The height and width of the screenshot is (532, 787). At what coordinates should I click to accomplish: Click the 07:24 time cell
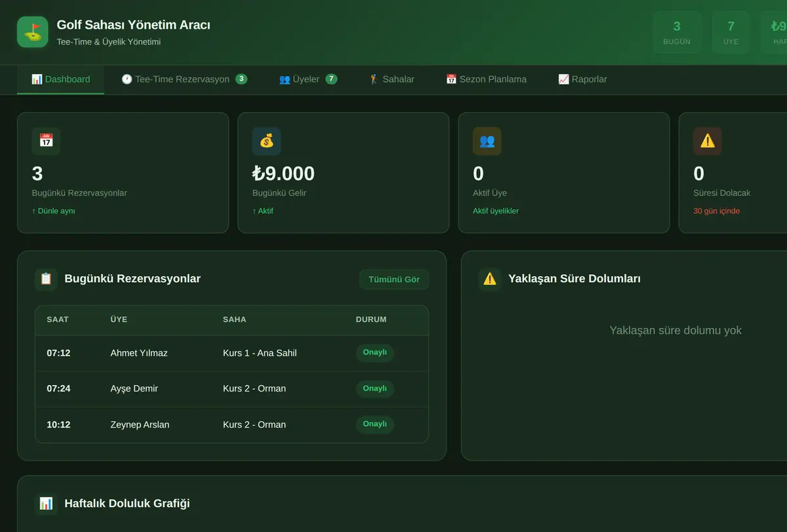pos(58,388)
